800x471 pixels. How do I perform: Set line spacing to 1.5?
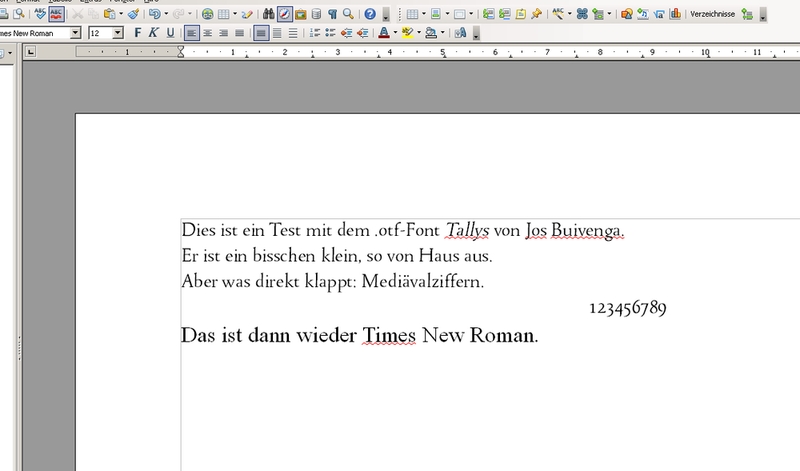pos(277,33)
